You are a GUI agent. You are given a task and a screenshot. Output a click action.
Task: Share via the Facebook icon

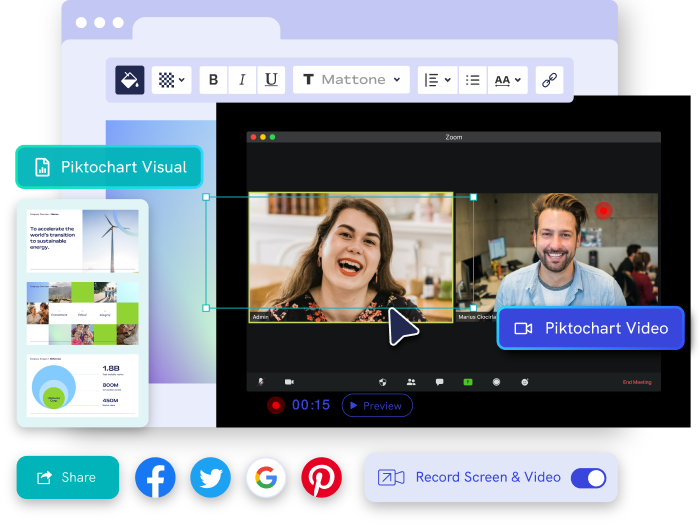pos(155,477)
